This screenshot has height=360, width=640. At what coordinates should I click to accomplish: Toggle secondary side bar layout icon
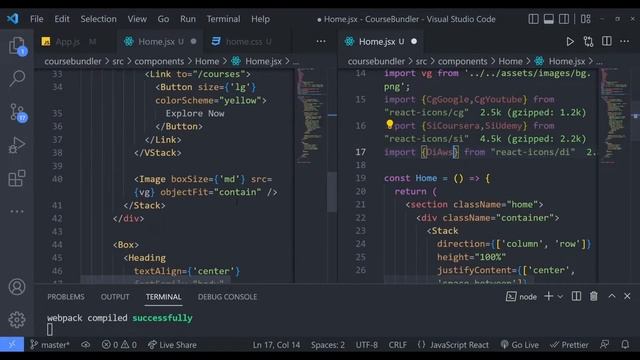tap(564, 19)
